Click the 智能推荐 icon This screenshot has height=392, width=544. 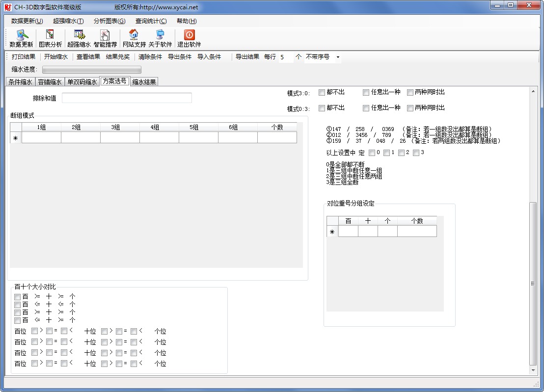point(105,38)
